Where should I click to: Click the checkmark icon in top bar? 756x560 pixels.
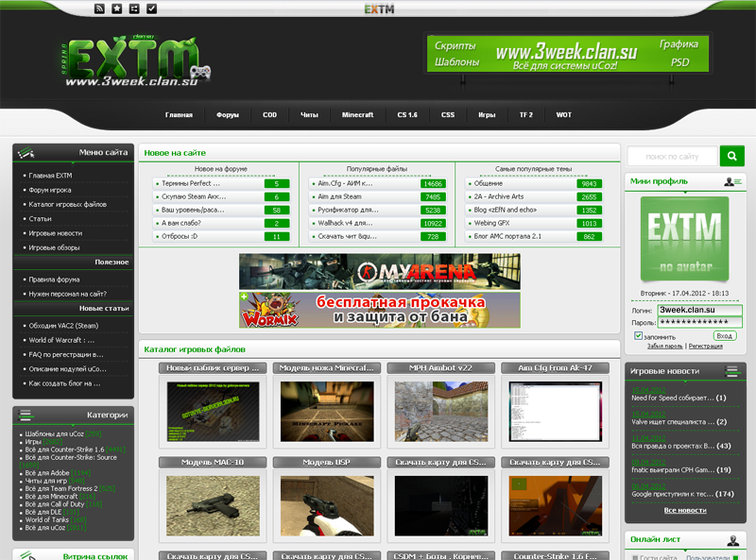coord(152,9)
